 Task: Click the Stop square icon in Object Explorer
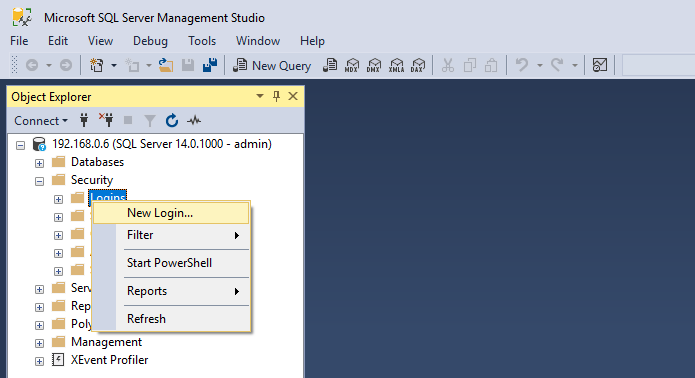(128, 120)
